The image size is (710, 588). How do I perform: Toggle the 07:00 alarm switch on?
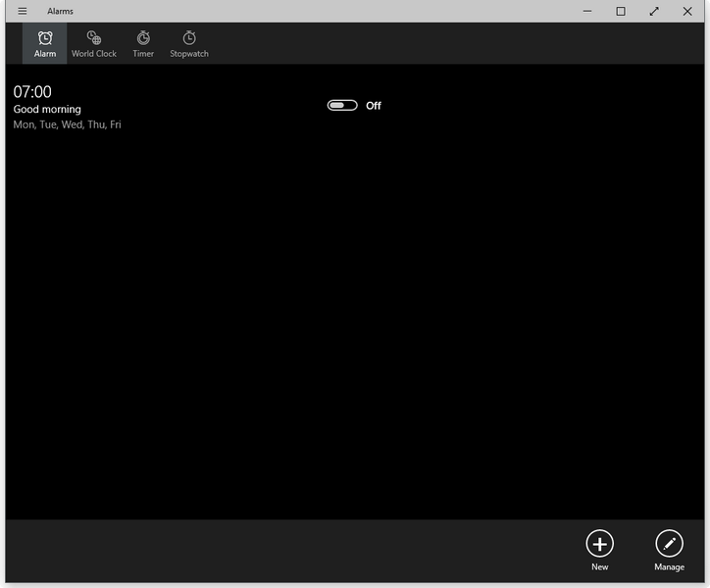[x=342, y=105]
